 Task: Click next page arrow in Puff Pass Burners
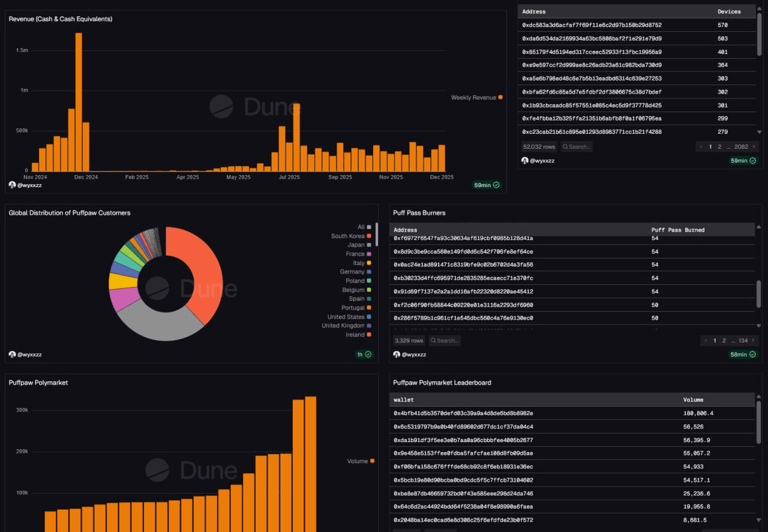click(754, 341)
